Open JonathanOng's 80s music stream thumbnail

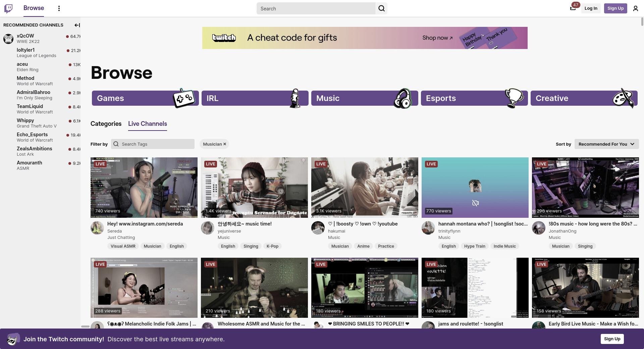(x=585, y=187)
